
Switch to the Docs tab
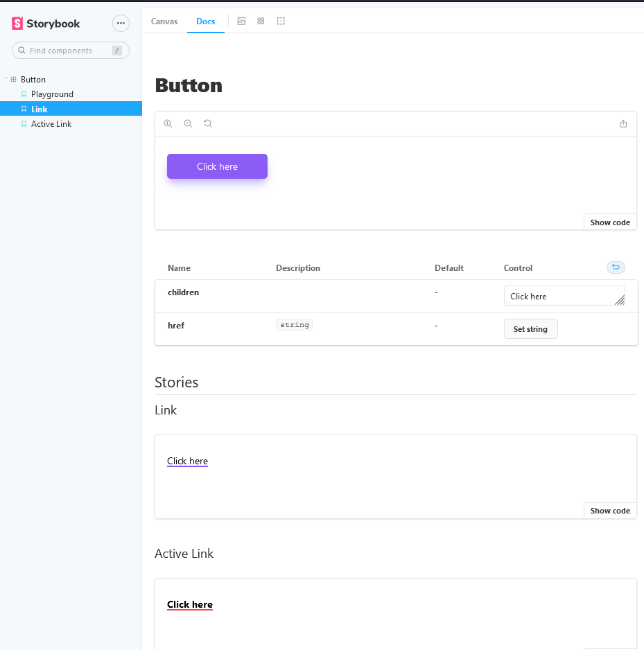[x=205, y=21]
